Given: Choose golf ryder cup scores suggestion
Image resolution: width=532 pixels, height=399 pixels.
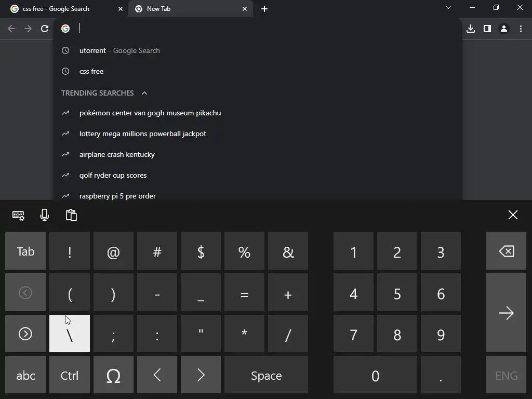Looking at the screenshot, I should point(258,175).
